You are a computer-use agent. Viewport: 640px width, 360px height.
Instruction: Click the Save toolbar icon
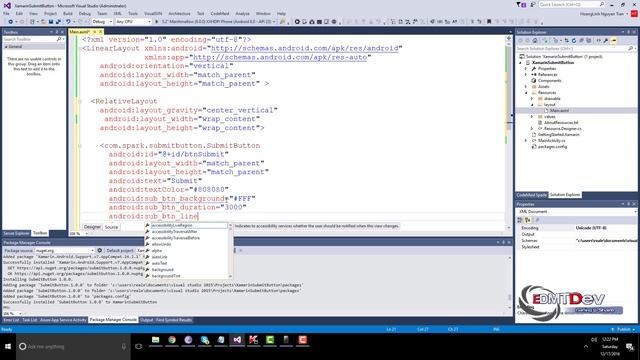click(51, 21)
